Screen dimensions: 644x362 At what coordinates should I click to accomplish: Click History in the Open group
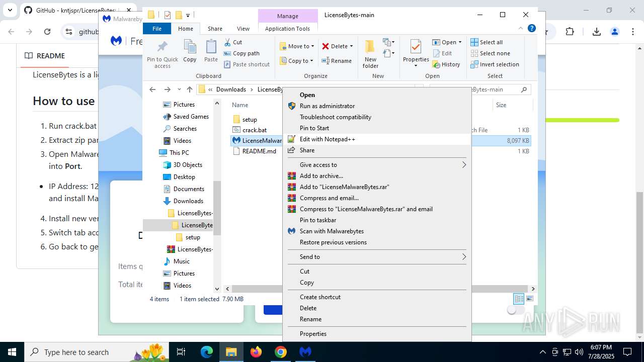coord(446,64)
